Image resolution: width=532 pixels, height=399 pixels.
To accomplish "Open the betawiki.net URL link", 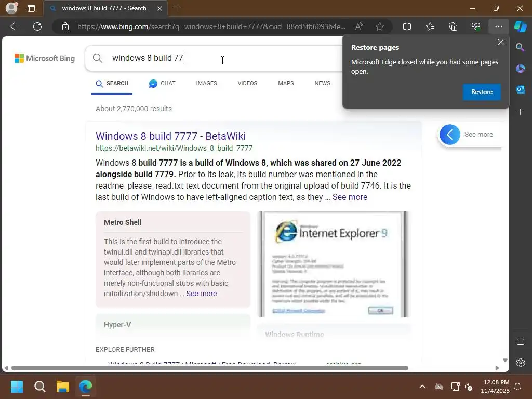I will [x=174, y=148].
